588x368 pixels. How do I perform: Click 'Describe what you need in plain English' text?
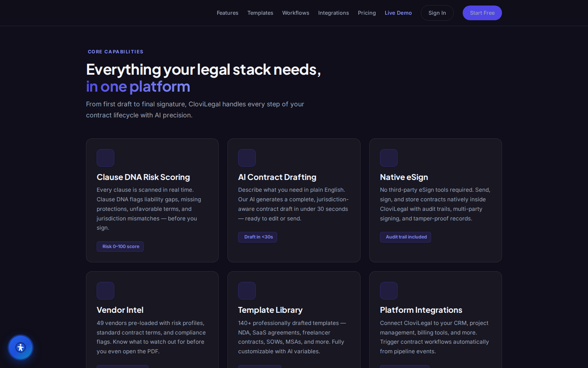click(293, 204)
